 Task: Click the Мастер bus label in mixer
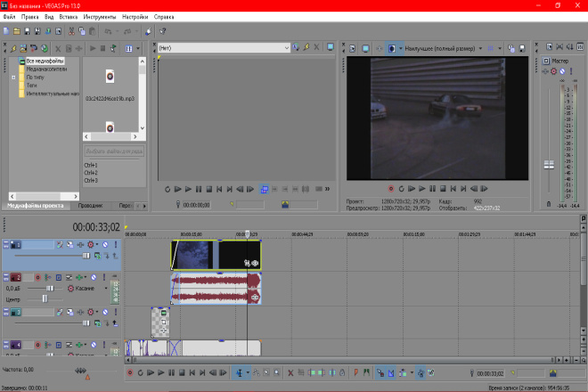[x=559, y=61]
